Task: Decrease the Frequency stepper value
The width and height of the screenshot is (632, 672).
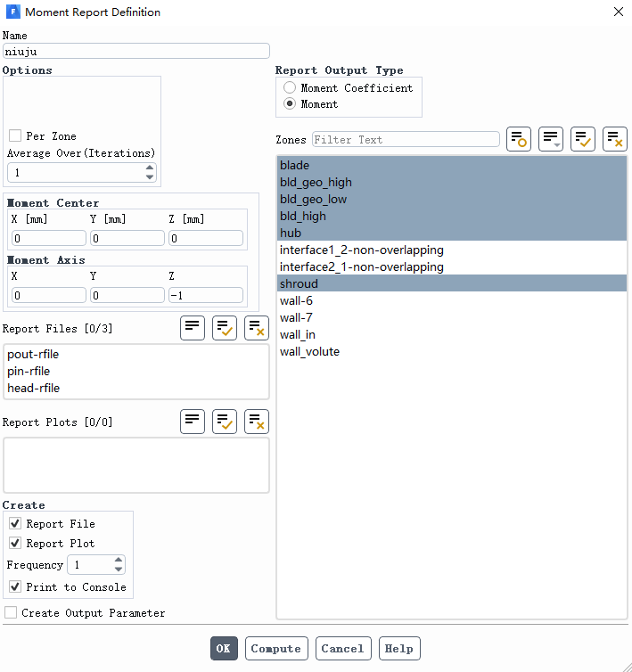Action: pyautogui.click(x=118, y=570)
